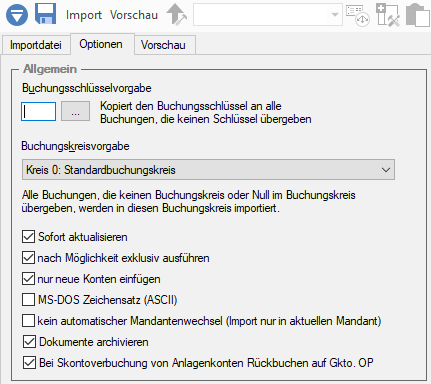Click the layout form icon with arrows
The image size is (431, 384).
[357, 15]
